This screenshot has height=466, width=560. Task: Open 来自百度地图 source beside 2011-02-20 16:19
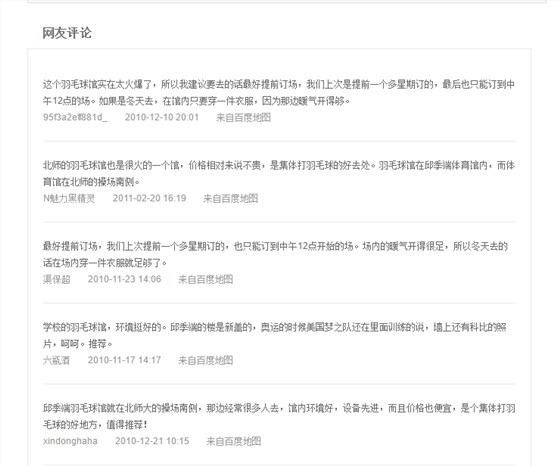pos(230,199)
